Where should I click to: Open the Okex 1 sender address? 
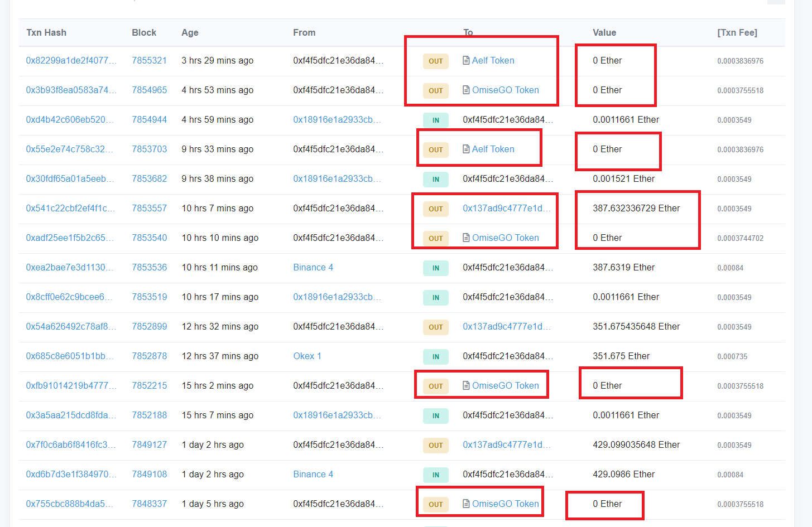[307, 356]
